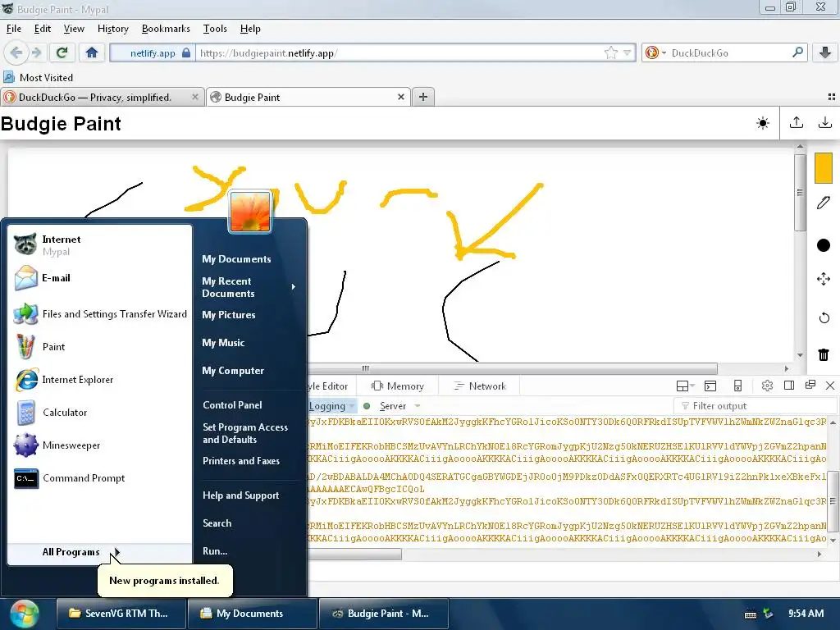Open E-mail from Start menu
Image resolution: width=840 pixels, height=630 pixels.
pos(99,278)
